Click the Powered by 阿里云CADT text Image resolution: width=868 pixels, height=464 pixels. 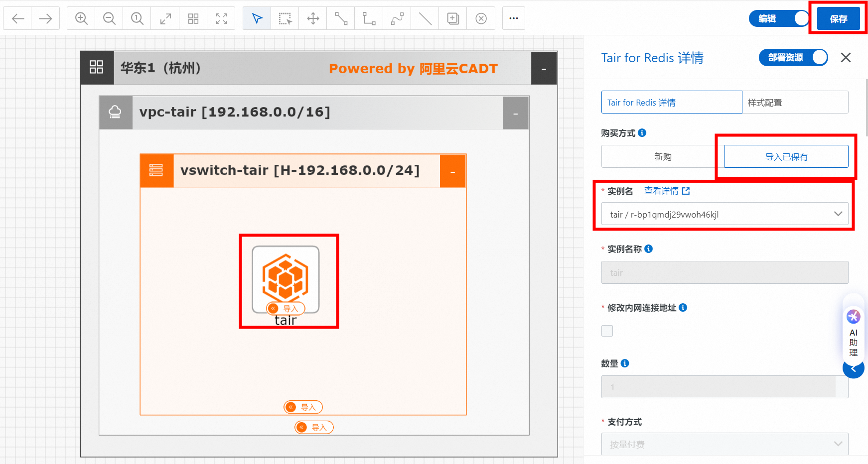click(x=414, y=69)
